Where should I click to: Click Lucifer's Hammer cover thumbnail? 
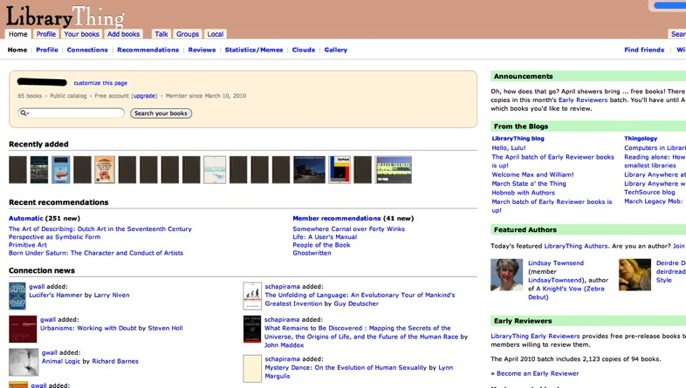tap(18, 296)
